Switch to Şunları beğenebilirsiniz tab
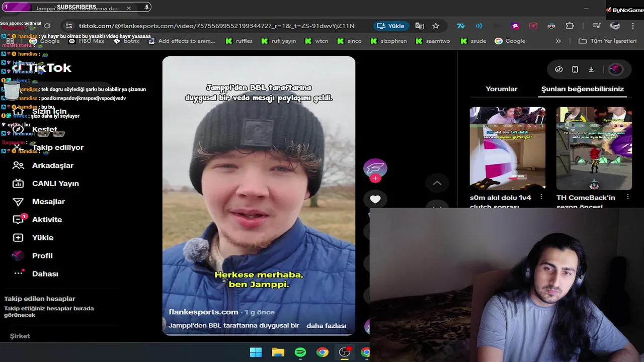This screenshot has height=362, width=644. click(582, 89)
